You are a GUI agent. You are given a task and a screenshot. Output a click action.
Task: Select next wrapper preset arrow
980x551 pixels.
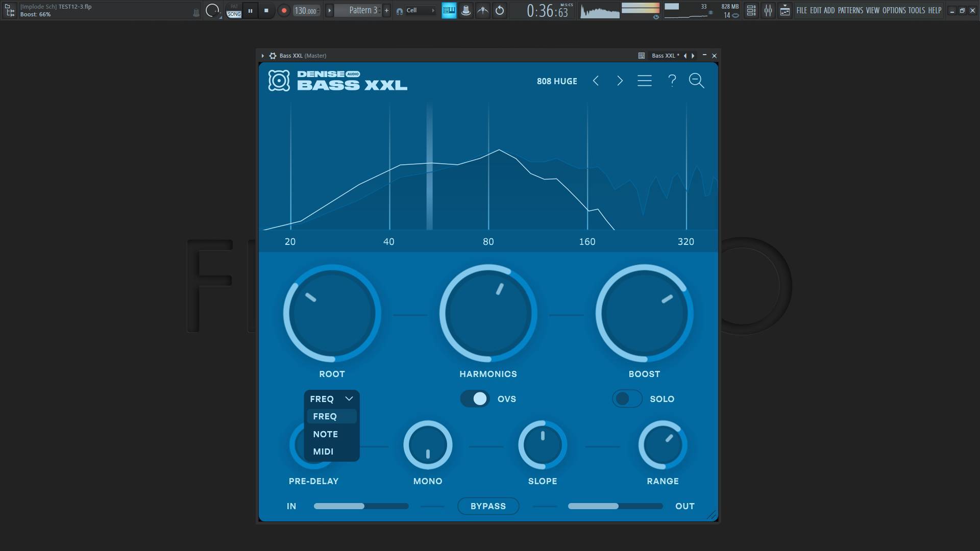click(x=693, y=56)
